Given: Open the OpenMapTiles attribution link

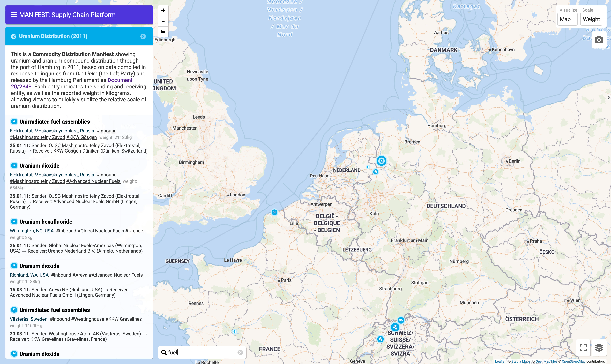Looking at the screenshot, I should pos(546,361).
